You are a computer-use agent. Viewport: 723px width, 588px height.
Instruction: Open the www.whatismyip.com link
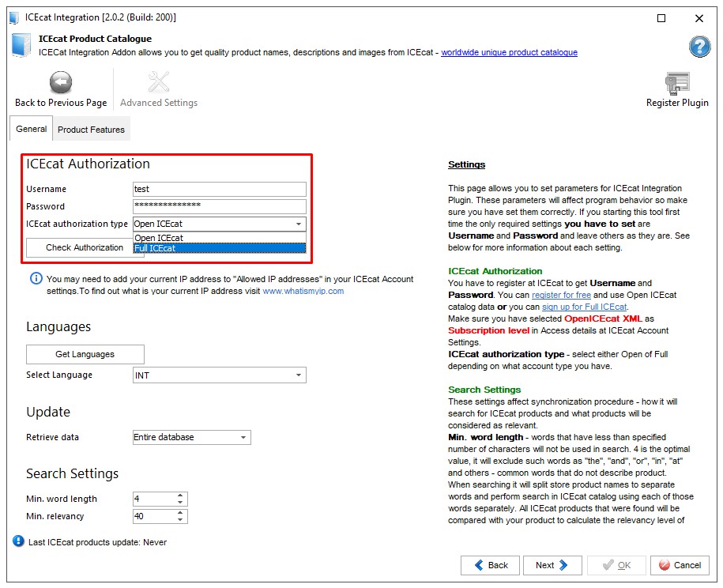[303, 291]
